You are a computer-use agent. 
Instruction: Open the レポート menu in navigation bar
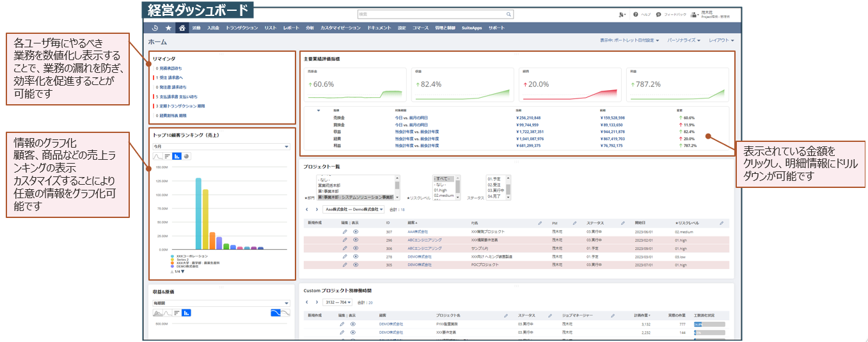click(x=291, y=28)
